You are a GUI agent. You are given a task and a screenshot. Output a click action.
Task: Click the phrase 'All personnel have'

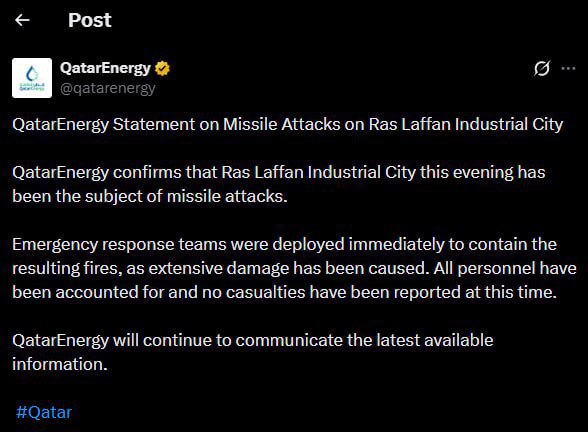pyautogui.click(x=505, y=268)
